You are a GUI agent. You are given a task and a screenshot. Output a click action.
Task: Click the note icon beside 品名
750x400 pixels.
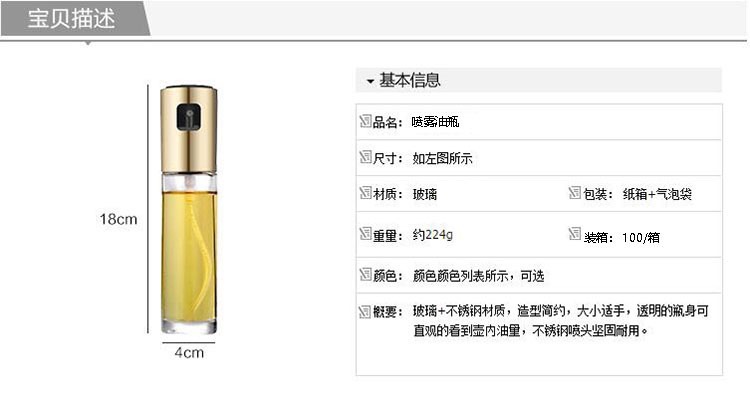[x=365, y=121]
